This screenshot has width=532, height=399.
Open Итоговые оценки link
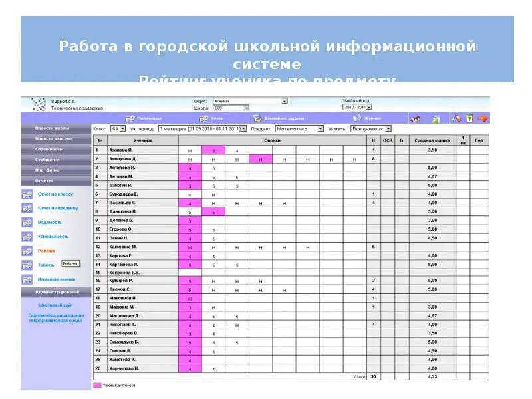[57, 279]
